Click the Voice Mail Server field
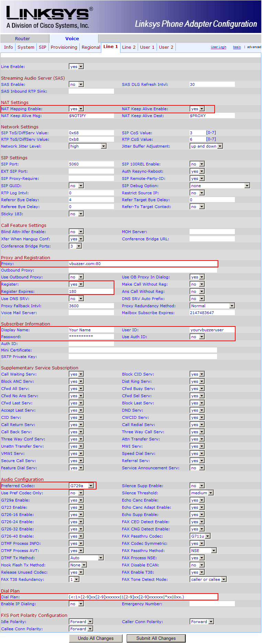262x644 pixels. [91, 313]
